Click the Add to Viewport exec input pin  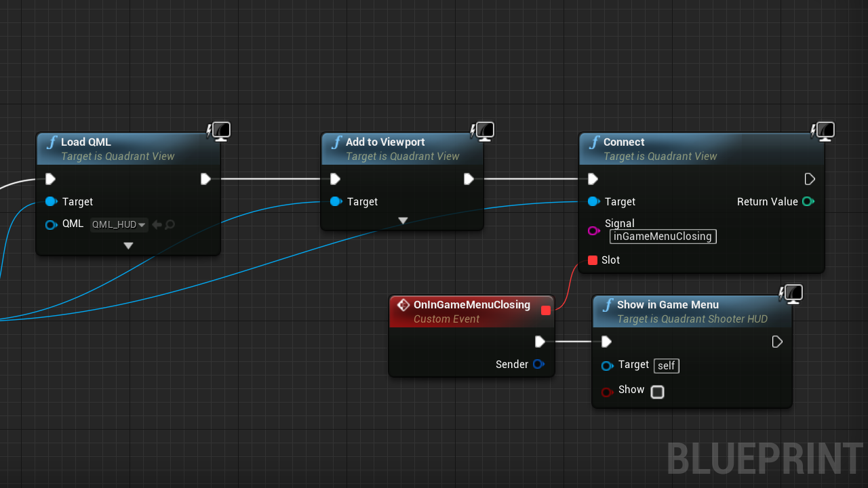click(x=335, y=179)
